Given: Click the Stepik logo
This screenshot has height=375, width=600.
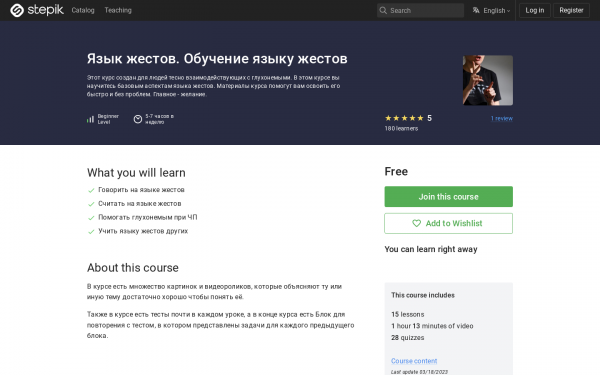Looking at the screenshot, I should tap(37, 10).
